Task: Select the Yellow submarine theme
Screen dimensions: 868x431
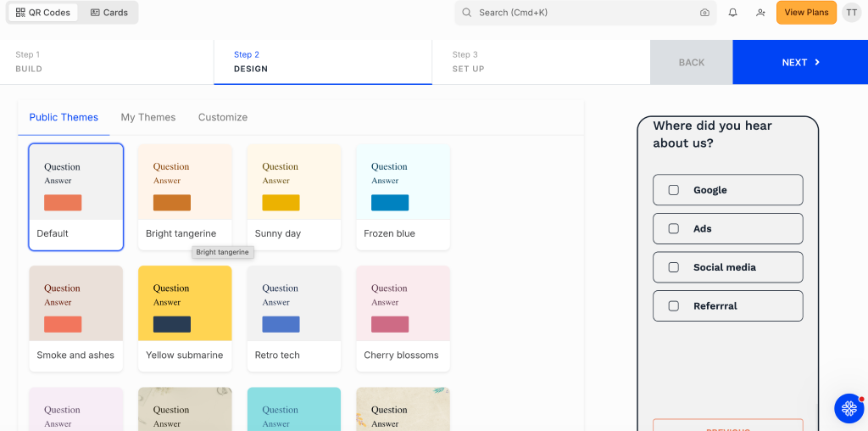Action: (185, 318)
